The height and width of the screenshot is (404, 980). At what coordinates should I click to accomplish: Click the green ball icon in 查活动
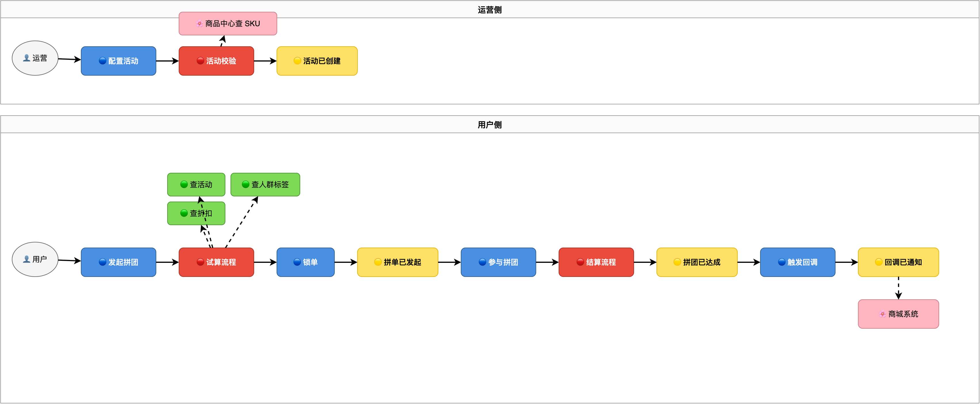click(184, 184)
